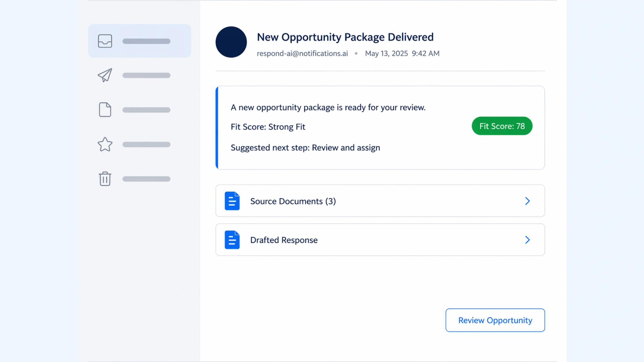Click placeholder label beside inbox tray icon
Image resolution: width=644 pixels, height=362 pixels.
point(146,41)
